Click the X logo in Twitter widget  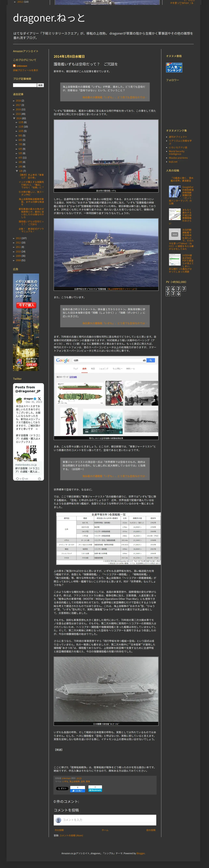[39, 399]
